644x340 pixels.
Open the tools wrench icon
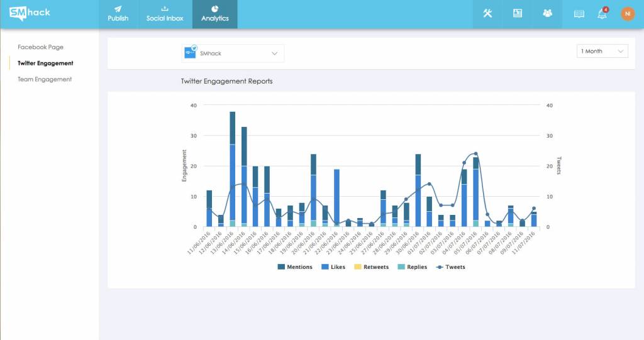click(x=487, y=13)
